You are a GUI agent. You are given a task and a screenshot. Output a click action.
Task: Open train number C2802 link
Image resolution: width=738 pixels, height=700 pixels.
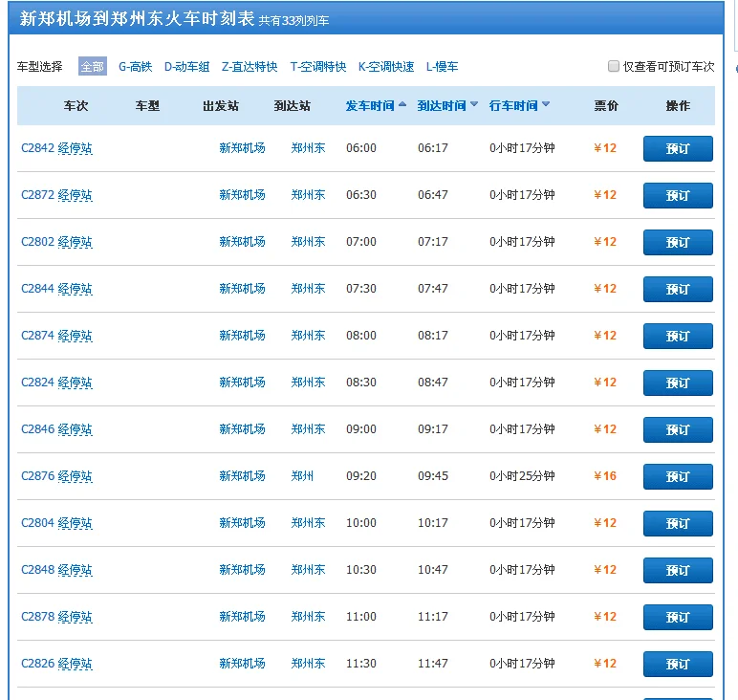click(x=37, y=242)
